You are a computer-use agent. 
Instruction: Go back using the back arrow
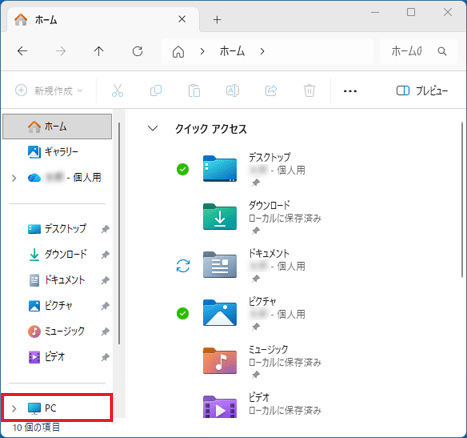22,51
